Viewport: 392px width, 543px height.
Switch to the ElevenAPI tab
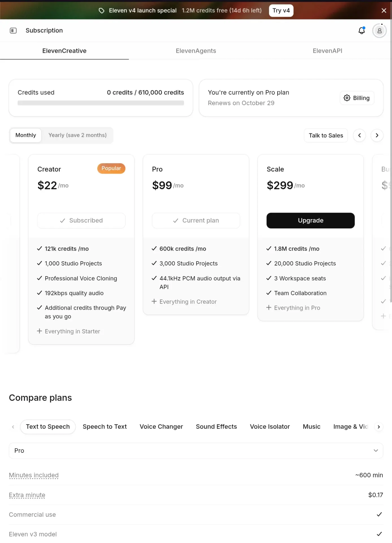[x=327, y=51]
